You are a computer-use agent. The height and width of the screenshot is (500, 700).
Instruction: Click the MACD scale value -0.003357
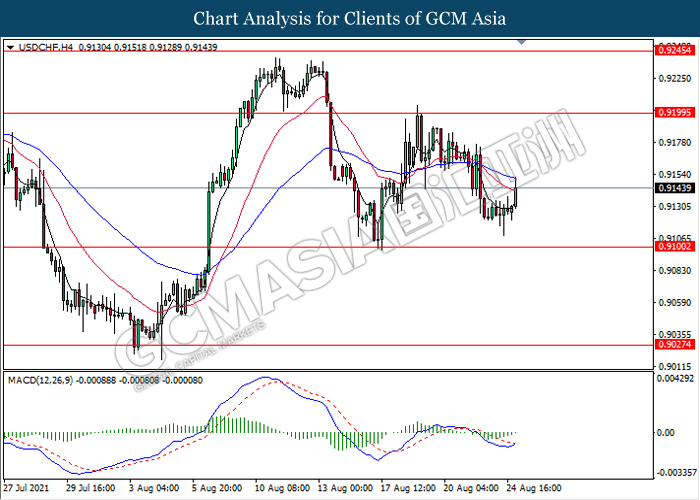(676, 472)
